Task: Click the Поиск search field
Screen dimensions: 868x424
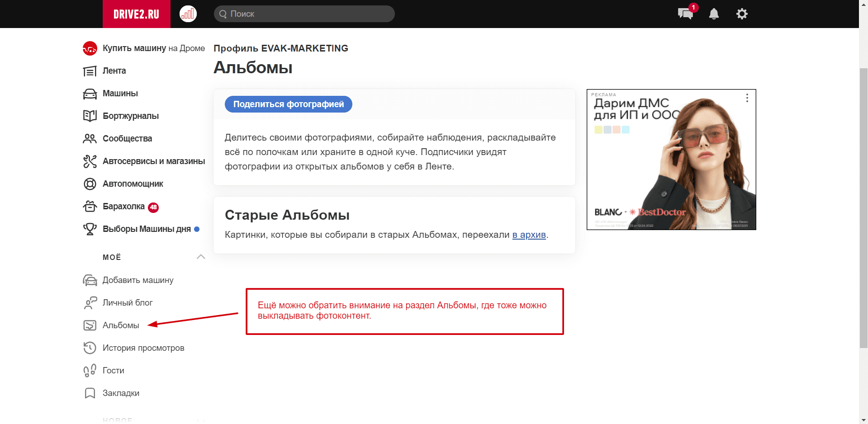Action: [x=304, y=14]
